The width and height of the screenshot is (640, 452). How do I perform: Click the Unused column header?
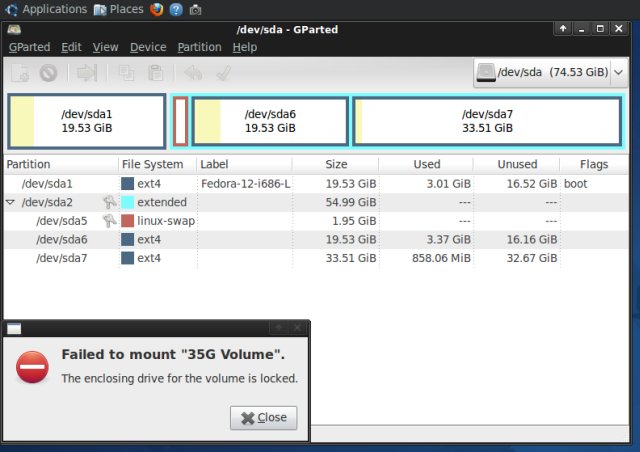(x=517, y=165)
